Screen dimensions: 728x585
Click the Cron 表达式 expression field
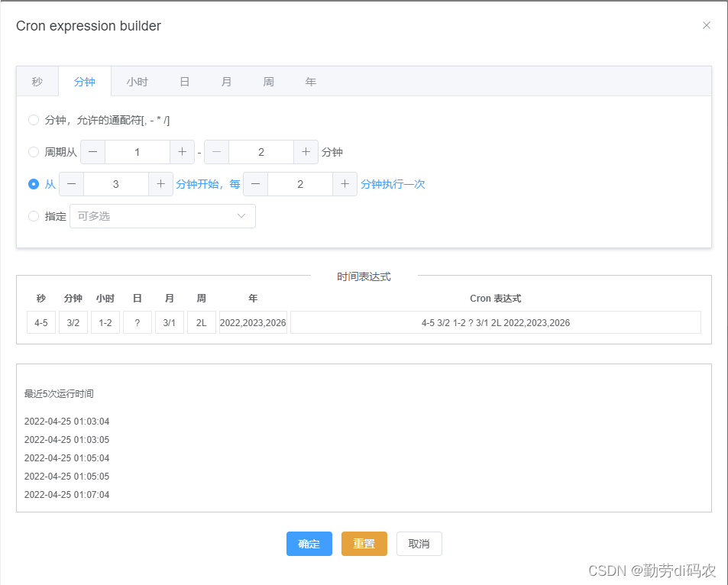pos(495,322)
